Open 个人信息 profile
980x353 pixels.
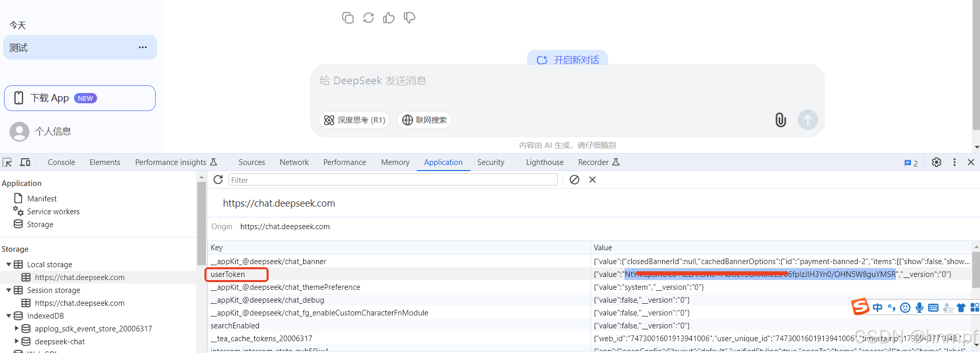pos(41,132)
